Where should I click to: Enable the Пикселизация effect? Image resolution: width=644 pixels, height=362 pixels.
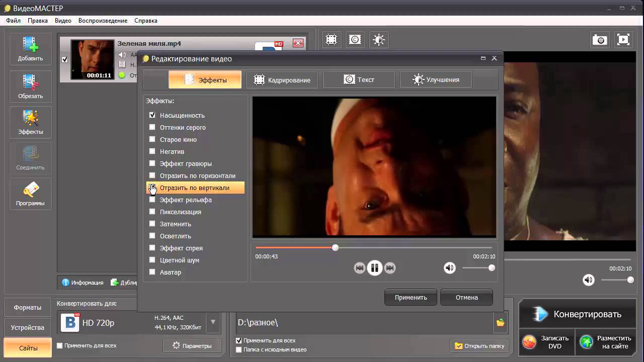(152, 212)
